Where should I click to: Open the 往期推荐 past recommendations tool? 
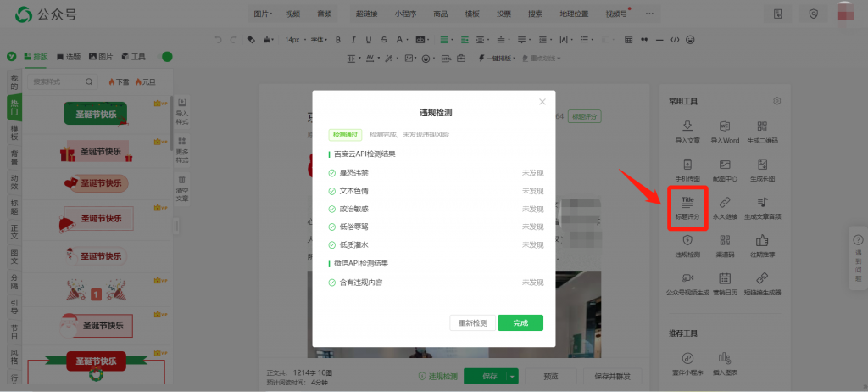click(x=762, y=246)
